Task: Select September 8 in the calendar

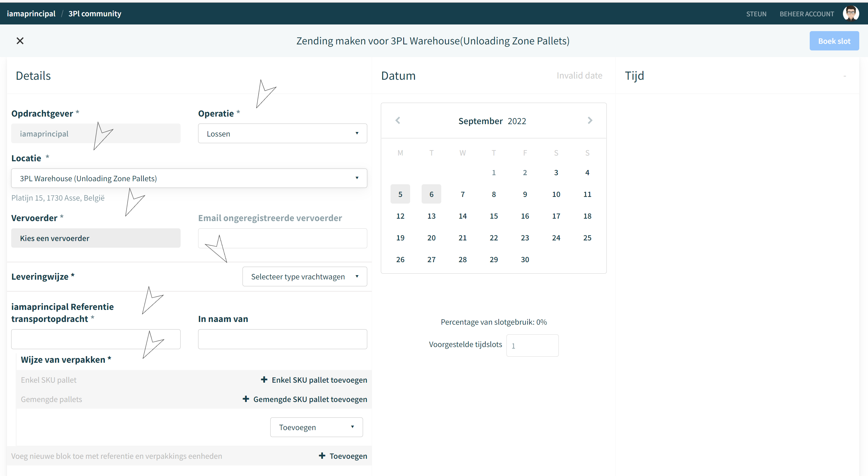Action: 493,194
